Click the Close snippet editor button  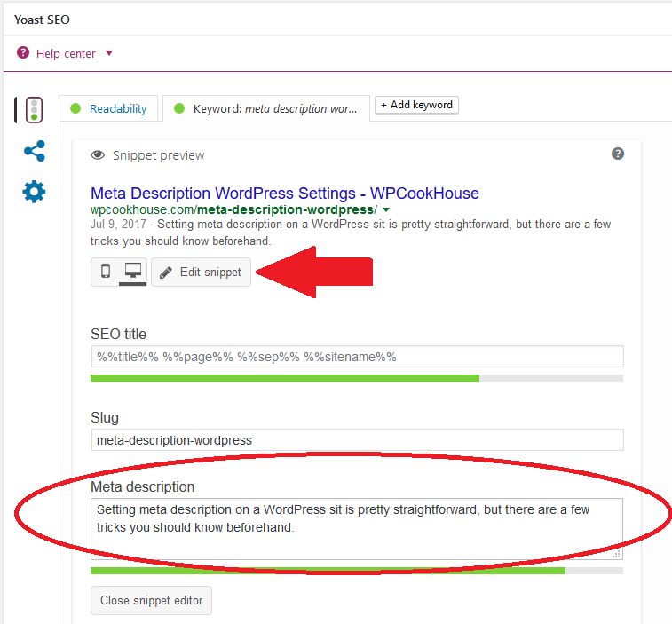[x=151, y=600]
